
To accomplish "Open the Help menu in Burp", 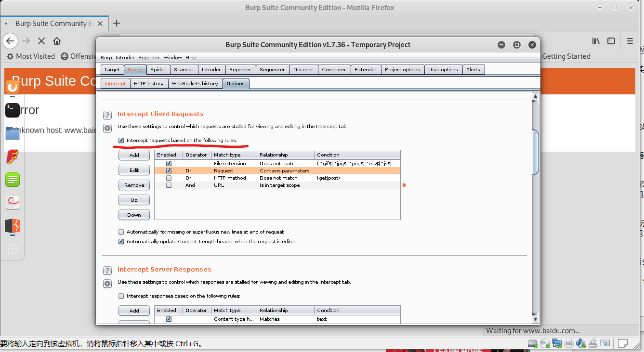I will point(191,57).
